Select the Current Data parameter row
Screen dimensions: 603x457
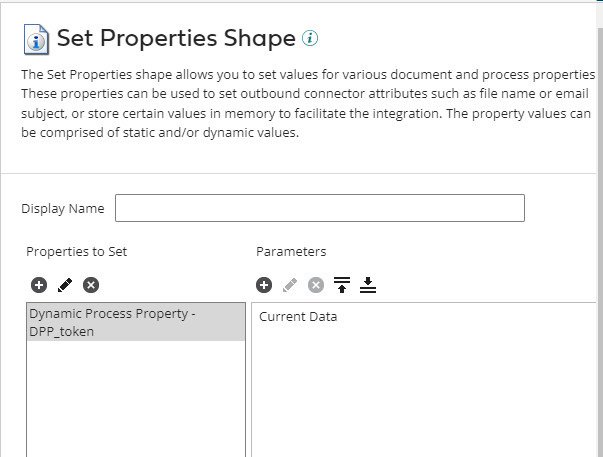(x=298, y=317)
